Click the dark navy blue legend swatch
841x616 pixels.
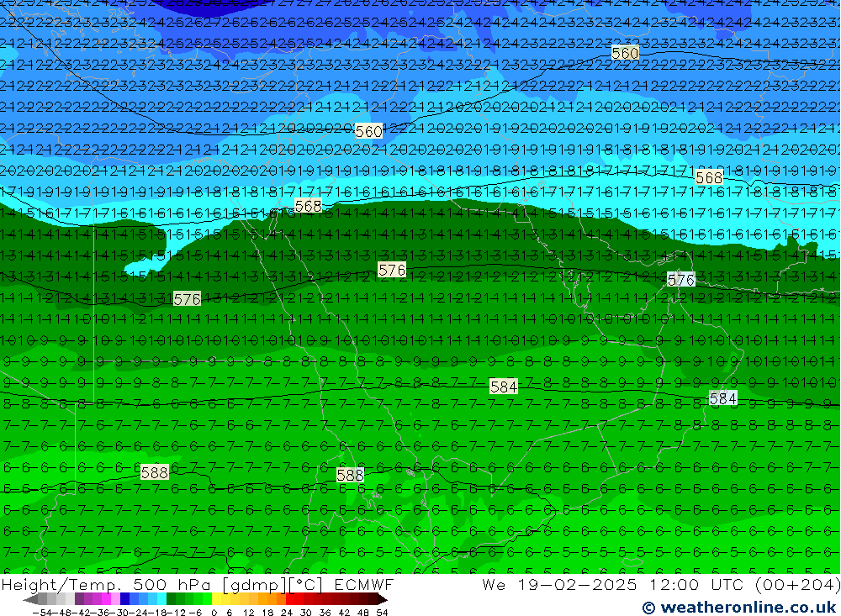[x=124, y=599]
